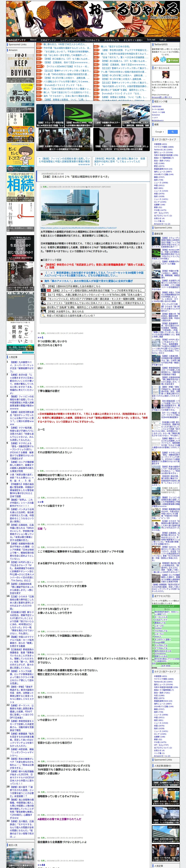Open the blue link 移民希望者に日本を紹介する仕事
The height and width of the screenshot is (868, 186).
(94, 274)
